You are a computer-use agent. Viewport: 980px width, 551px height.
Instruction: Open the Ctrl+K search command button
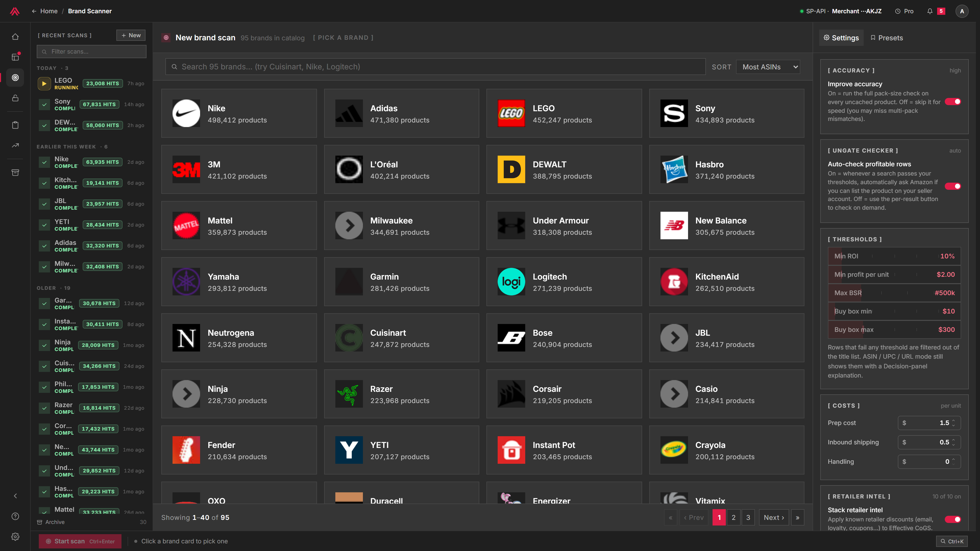[x=952, y=541]
